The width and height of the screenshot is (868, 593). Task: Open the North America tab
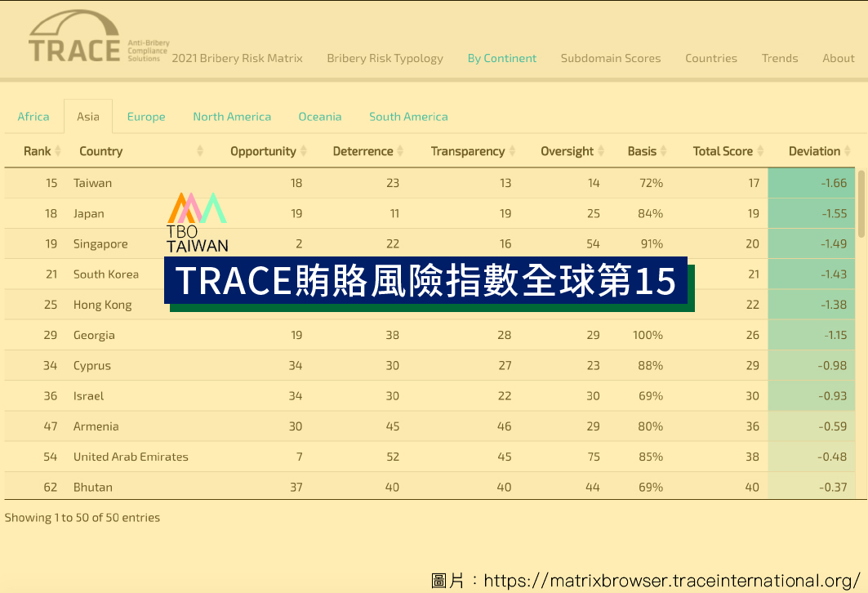point(232,117)
